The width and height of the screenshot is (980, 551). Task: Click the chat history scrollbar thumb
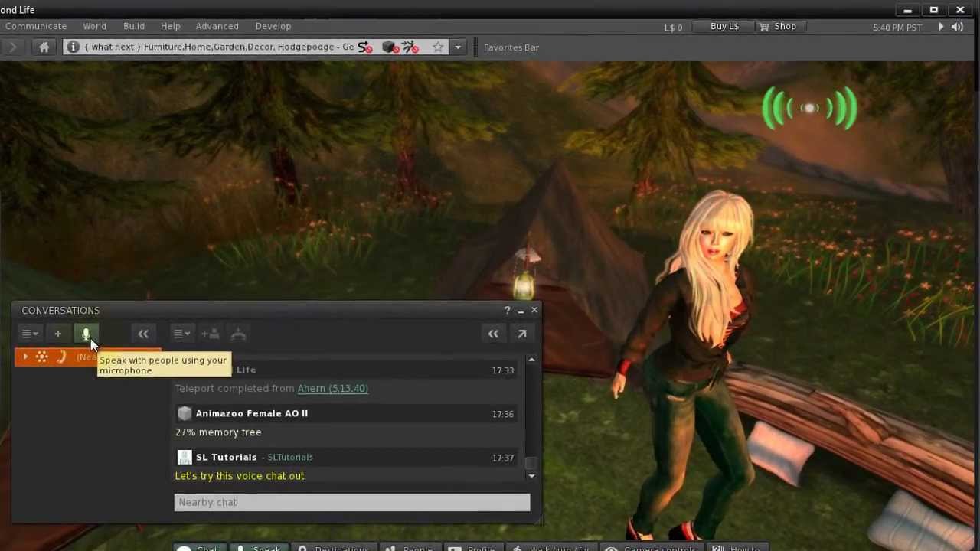tap(531, 463)
